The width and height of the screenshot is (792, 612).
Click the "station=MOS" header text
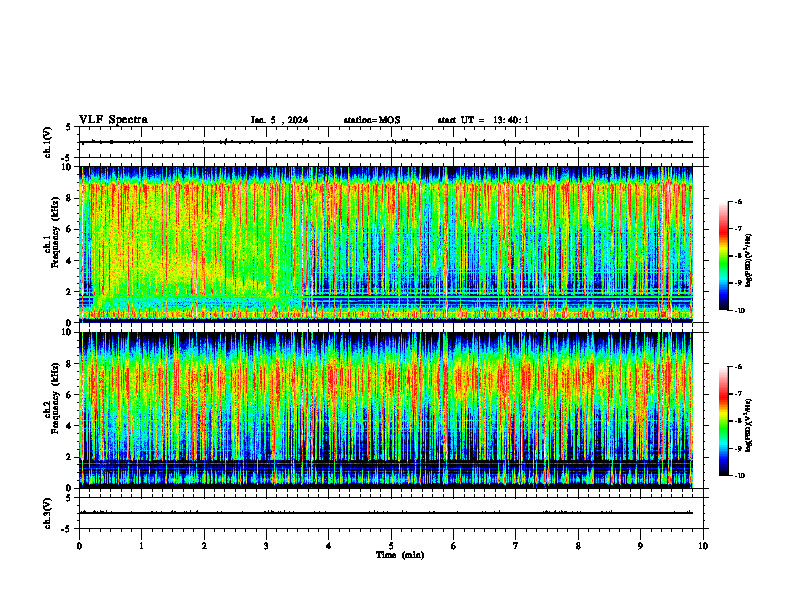click(x=372, y=120)
